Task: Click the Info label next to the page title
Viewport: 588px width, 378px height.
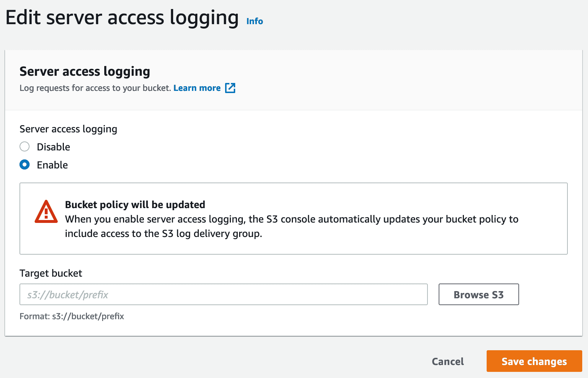Action: [x=254, y=21]
